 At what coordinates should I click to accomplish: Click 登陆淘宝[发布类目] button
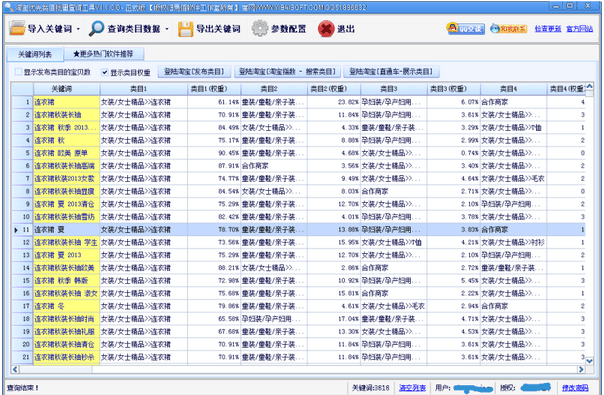[x=194, y=71]
